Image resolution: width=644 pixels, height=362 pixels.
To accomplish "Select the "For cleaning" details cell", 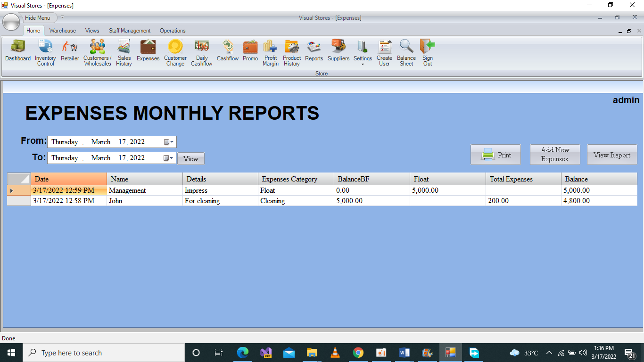I will [220, 201].
